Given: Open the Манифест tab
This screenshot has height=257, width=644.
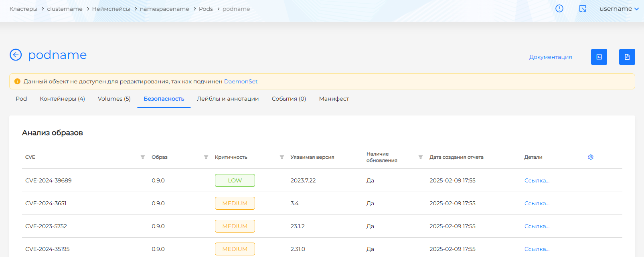Looking at the screenshot, I should click(334, 99).
